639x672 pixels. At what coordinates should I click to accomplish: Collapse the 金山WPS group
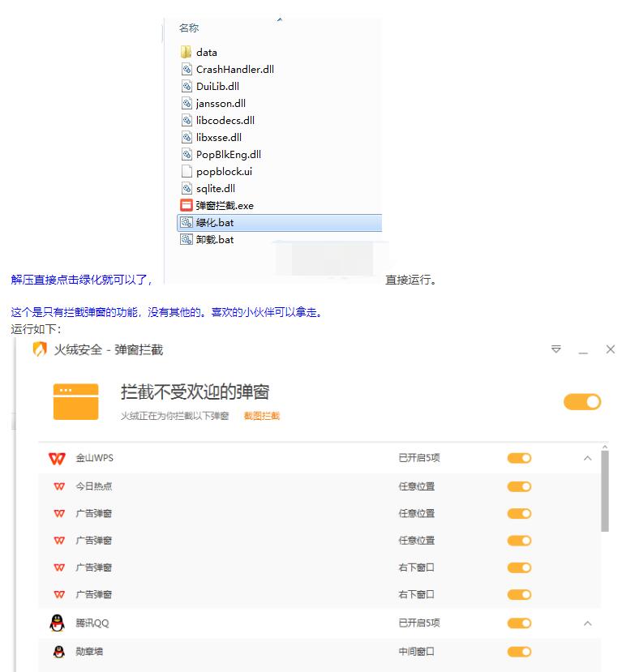click(x=588, y=458)
